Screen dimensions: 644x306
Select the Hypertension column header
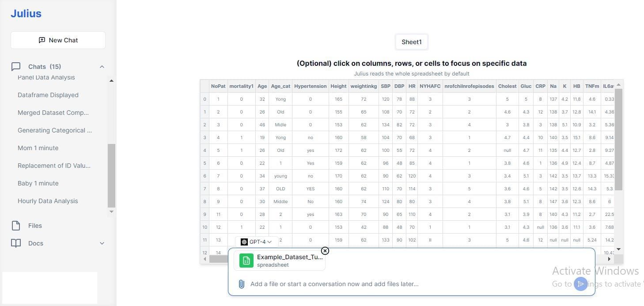pos(311,86)
